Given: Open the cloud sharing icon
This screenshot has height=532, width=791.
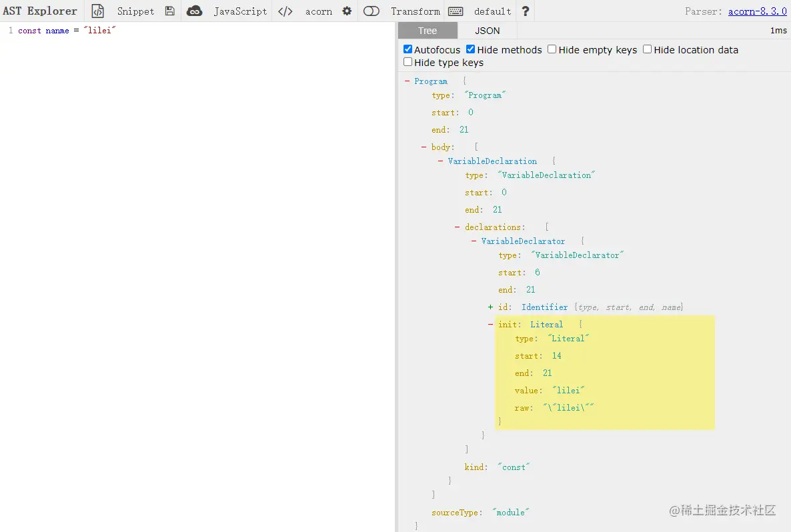Looking at the screenshot, I should tap(193, 11).
